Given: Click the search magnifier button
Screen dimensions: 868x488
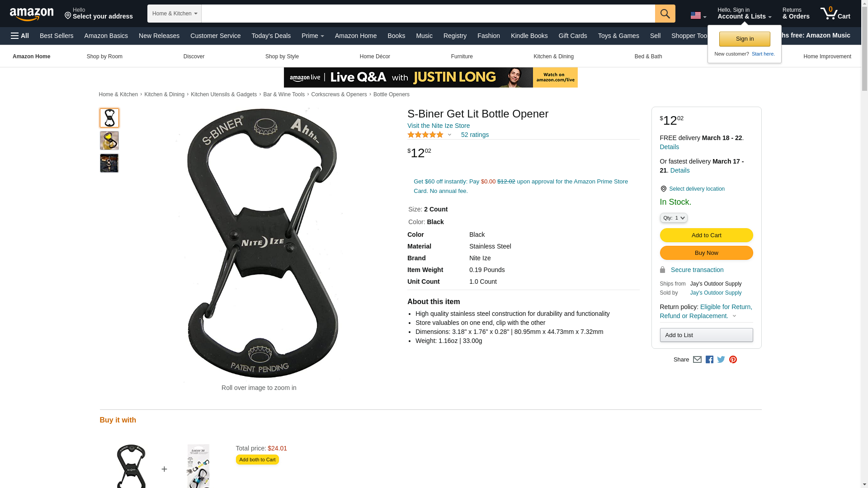Looking at the screenshot, I should coord(665,14).
